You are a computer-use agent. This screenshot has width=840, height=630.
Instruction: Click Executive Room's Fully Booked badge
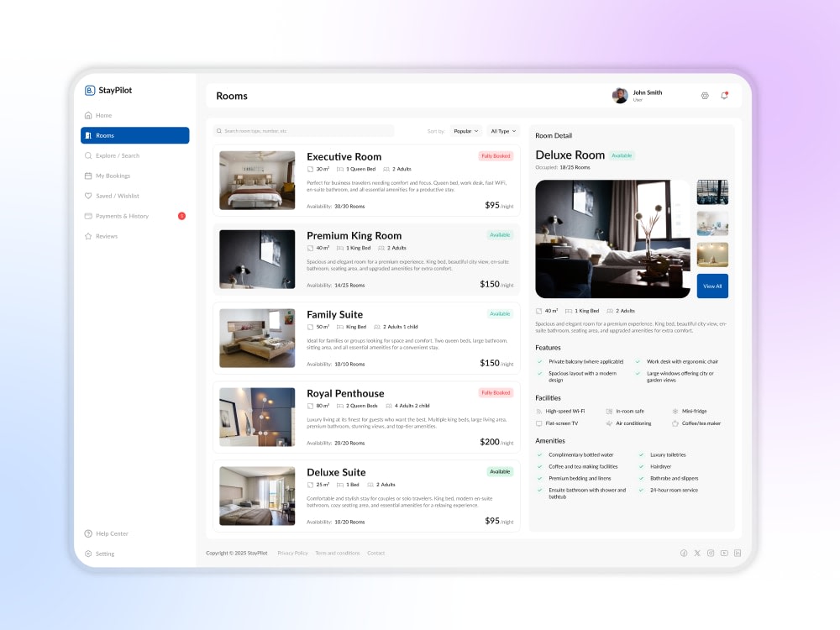coord(496,156)
